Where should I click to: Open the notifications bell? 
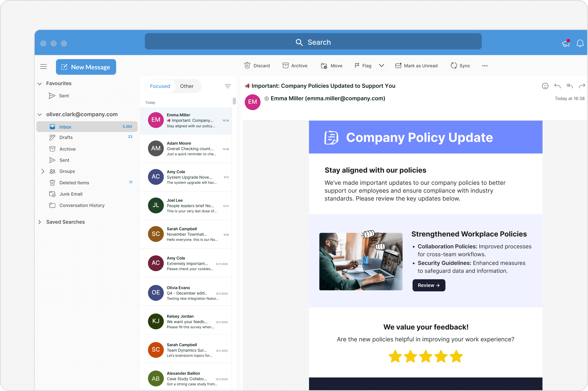(x=580, y=43)
